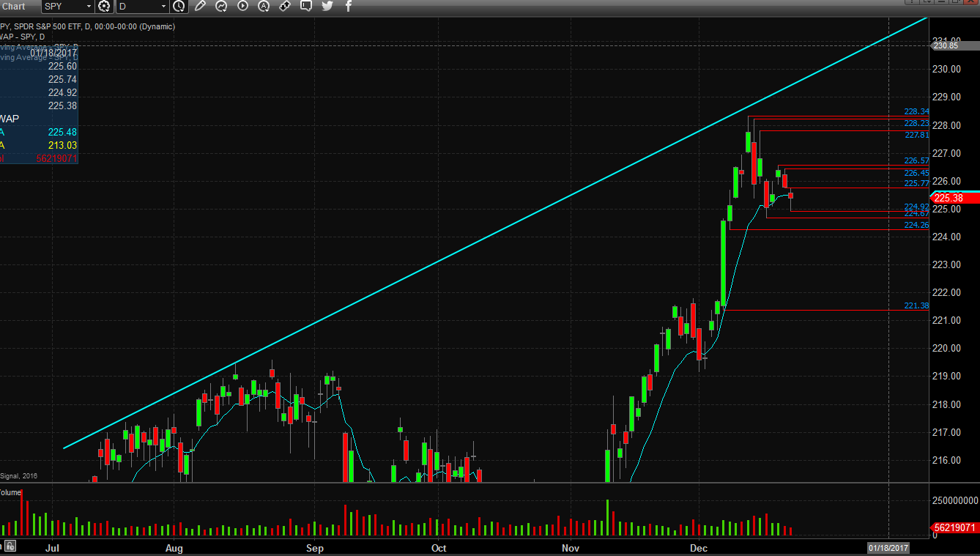Click the diagonal arrows link icon
Screen dimensions: 980x556
[x=285, y=7]
